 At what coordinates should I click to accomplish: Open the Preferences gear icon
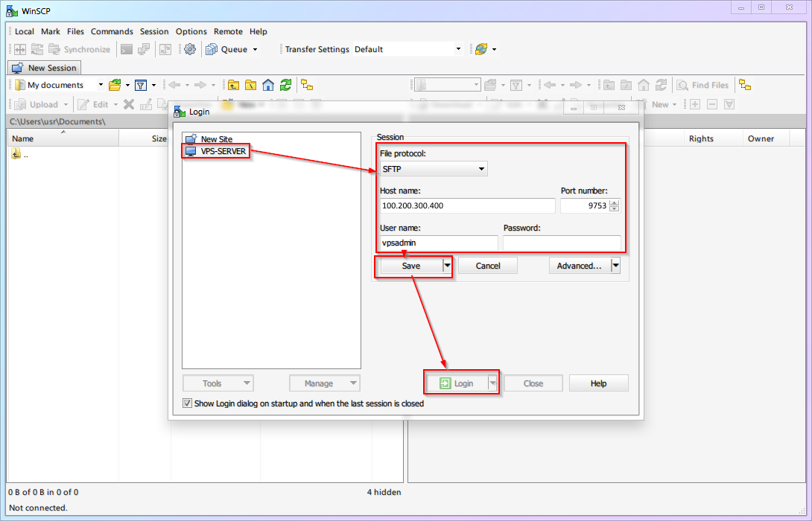coord(189,49)
